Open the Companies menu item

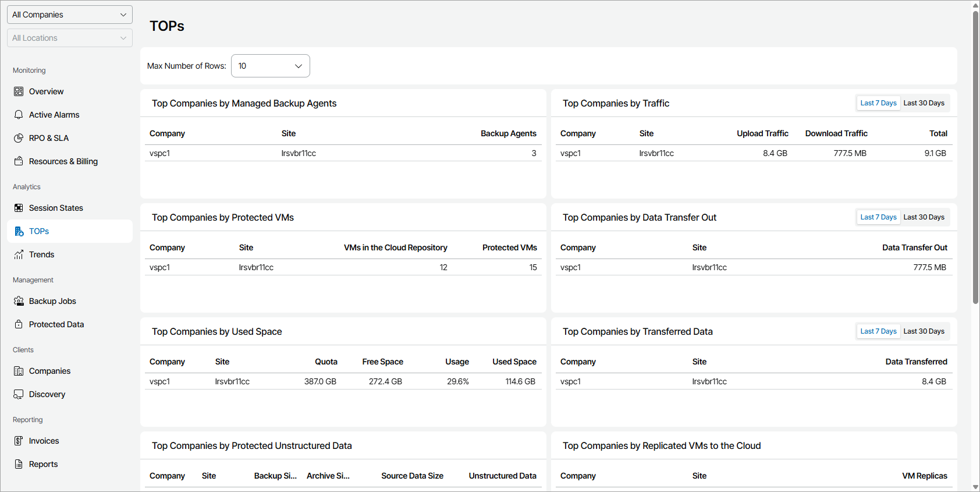(x=49, y=371)
